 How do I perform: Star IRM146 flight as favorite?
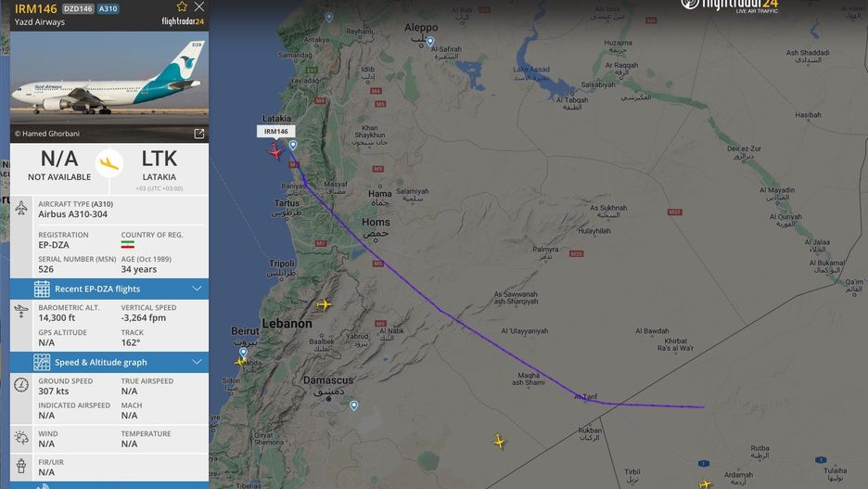[182, 6]
